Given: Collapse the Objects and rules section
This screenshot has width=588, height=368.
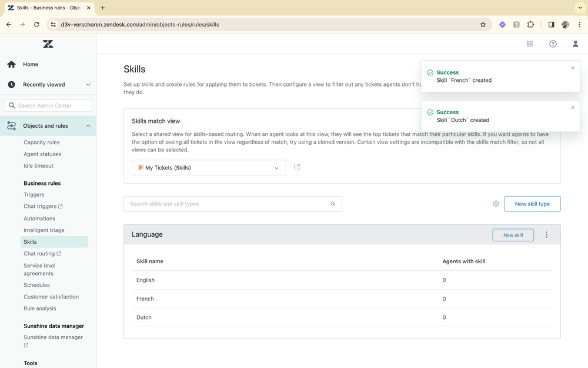Looking at the screenshot, I should point(88,125).
